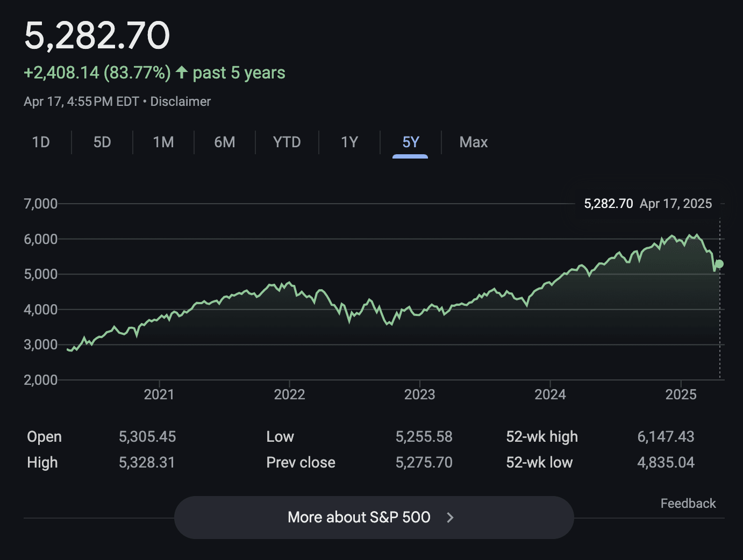Click the 5,000 y-axis label
Viewport: 743px width, 560px height.
pyautogui.click(x=41, y=274)
